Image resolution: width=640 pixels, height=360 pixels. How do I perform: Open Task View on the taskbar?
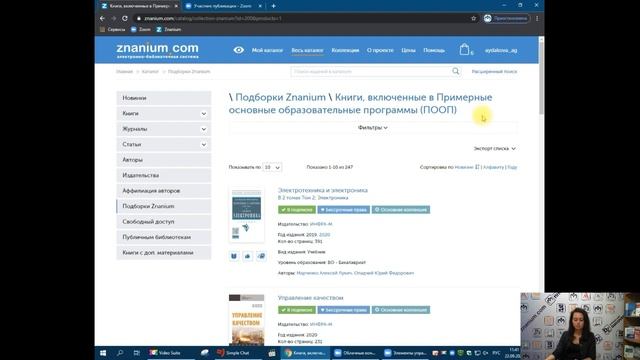pos(137,353)
